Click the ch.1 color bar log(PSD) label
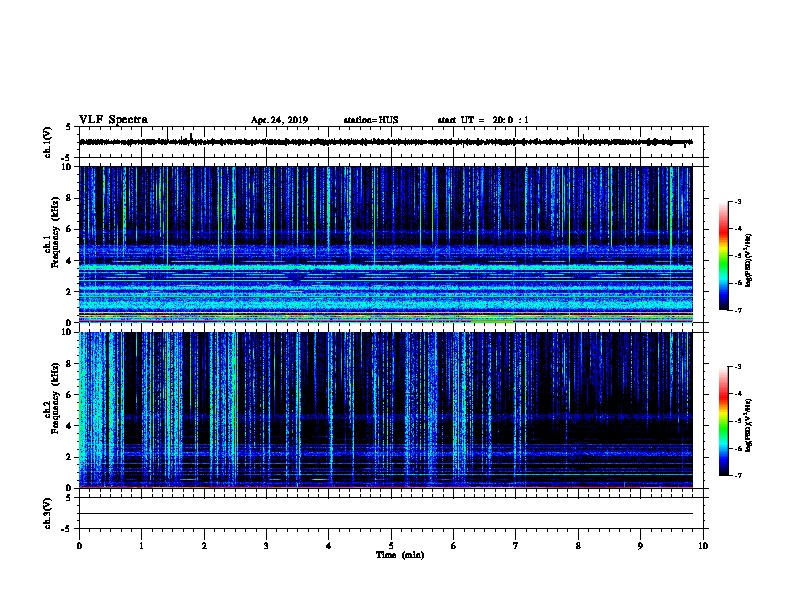Screen dimensions: 792x612 pyautogui.click(x=748, y=260)
